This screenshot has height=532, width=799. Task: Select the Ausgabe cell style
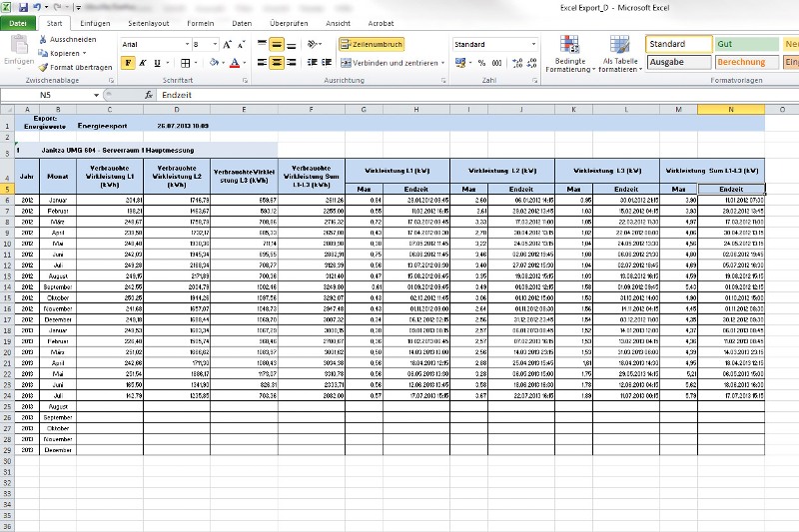tap(679, 62)
